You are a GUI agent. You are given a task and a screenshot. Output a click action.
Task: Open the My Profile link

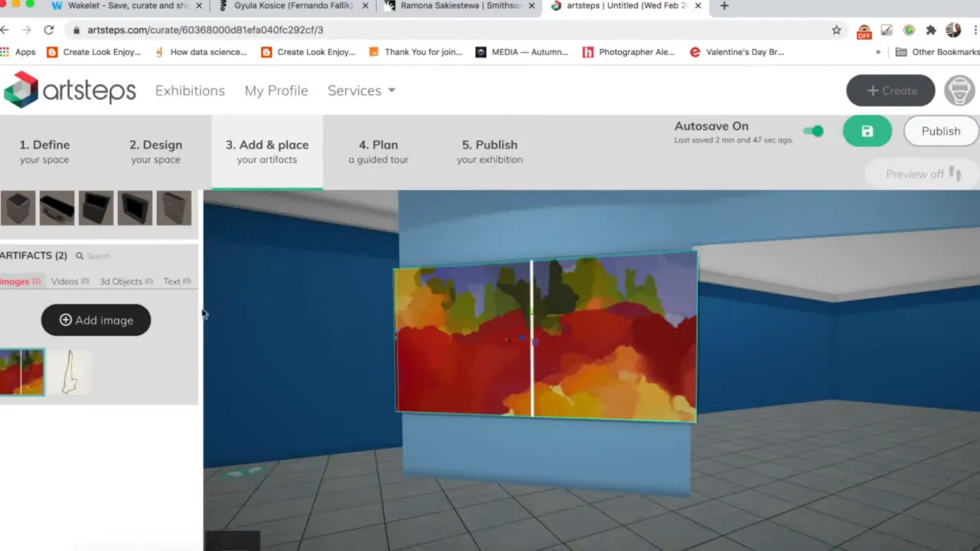tap(276, 90)
